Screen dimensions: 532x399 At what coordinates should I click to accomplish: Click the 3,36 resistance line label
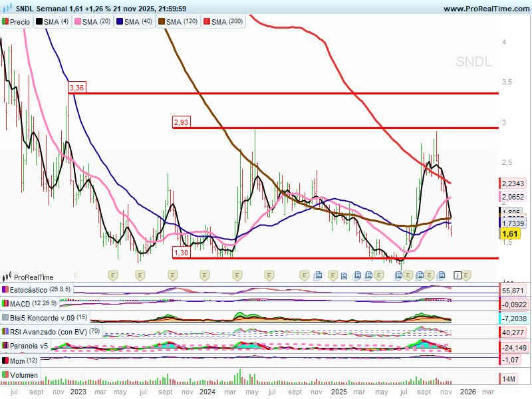(x=76, y=88)
